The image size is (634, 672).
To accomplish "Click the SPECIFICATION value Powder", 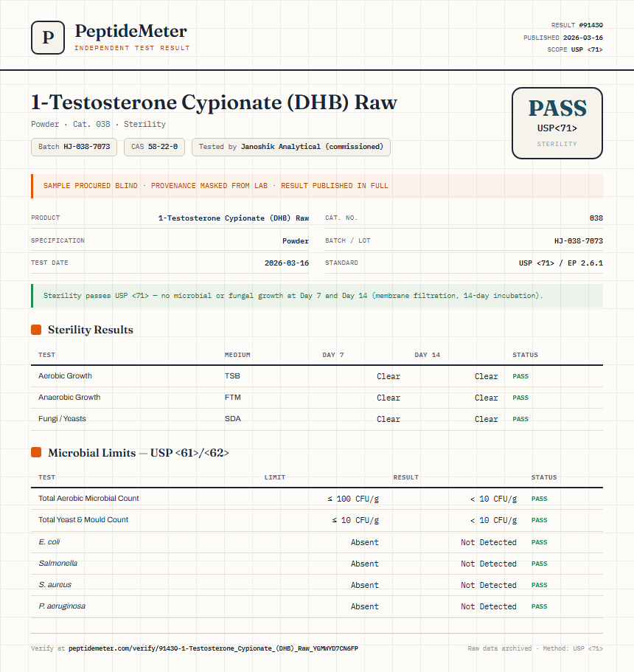I will (x=296, y=241).
